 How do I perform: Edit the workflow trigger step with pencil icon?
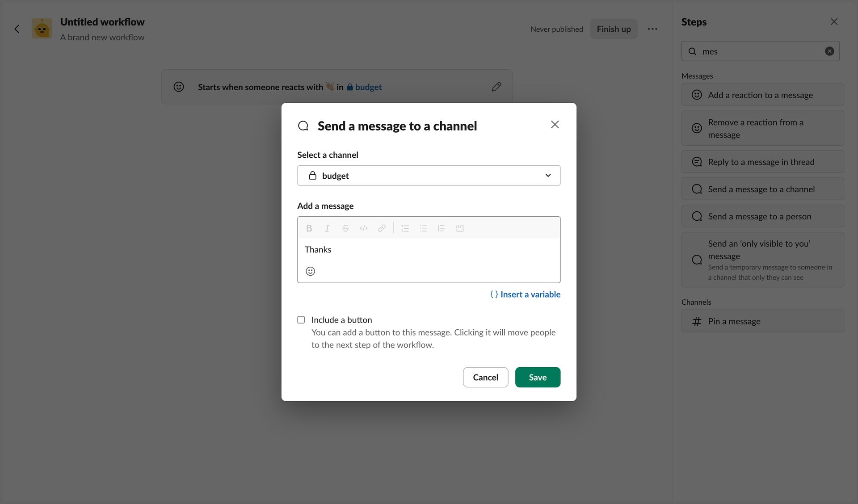[x=496, y=86]
